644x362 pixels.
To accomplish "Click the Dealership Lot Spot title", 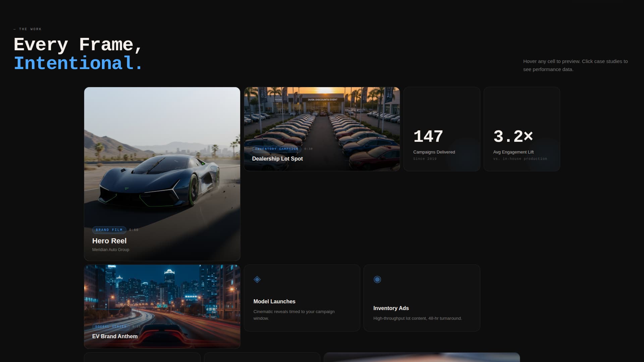I will point(277,159).
